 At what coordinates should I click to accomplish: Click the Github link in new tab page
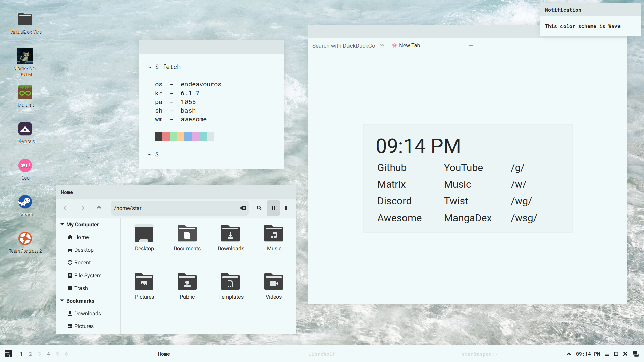click(x=391, y=167)
